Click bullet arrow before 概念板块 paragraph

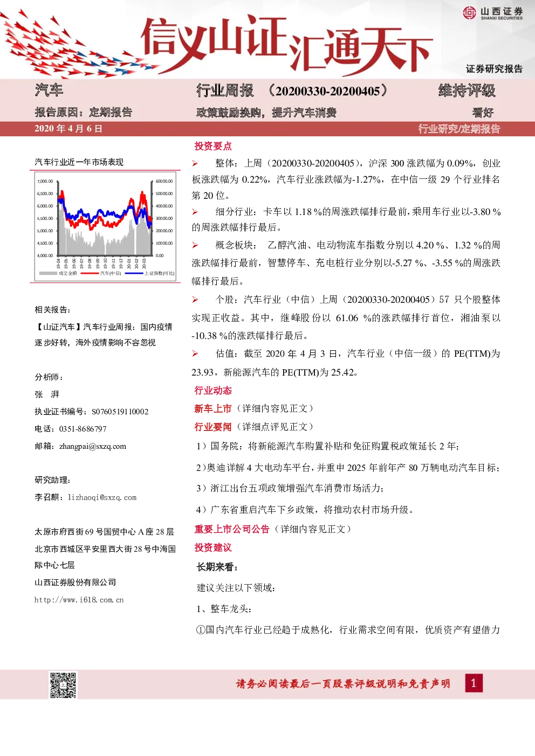tap(195, 245)
